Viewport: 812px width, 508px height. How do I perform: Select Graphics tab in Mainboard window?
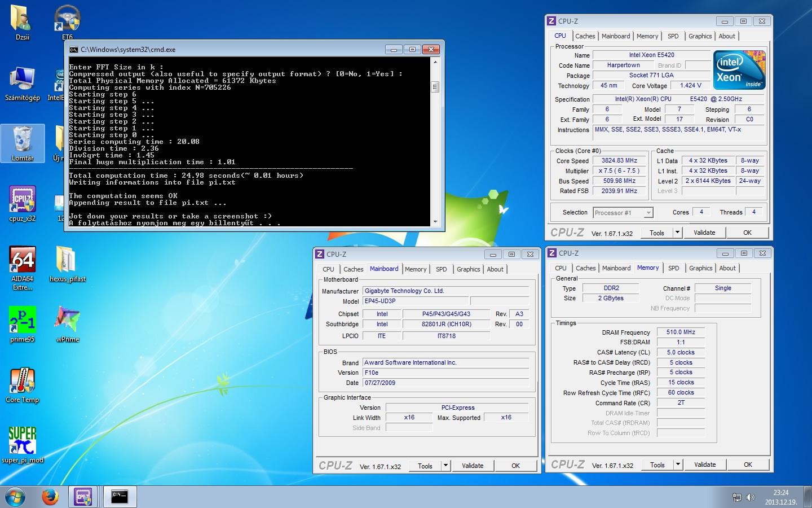tap(469, 269)
